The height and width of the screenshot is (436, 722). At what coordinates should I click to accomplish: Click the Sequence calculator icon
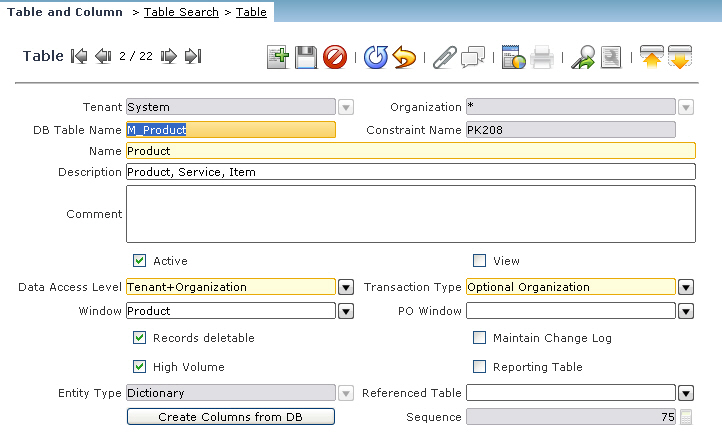tap(686, 417)
